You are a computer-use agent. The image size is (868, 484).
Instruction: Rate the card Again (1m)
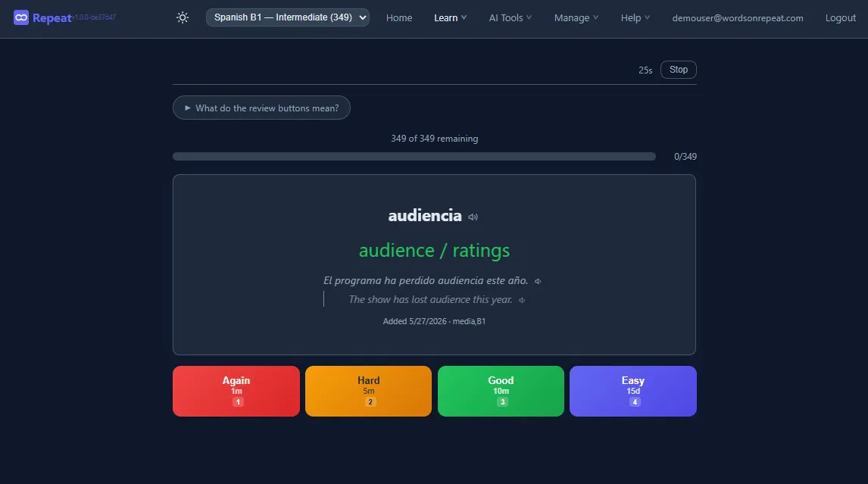pos(236,391)
